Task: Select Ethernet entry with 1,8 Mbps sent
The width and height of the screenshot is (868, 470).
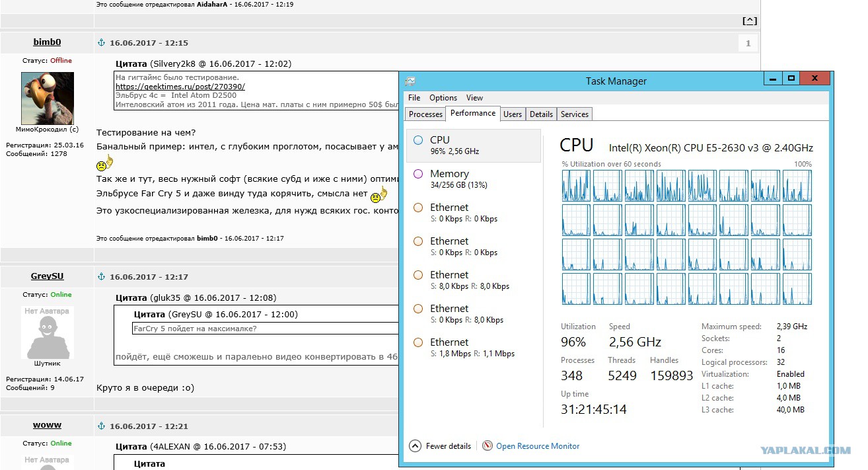Action: click(x=473, y=348)
